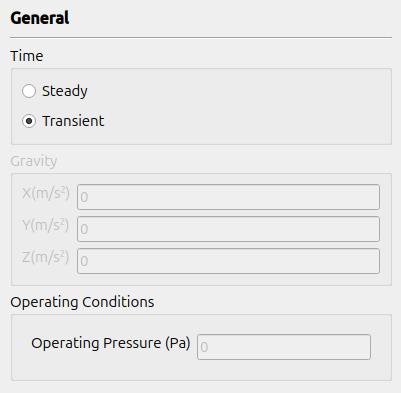This screenshot has height=393, width=401.
Task: Click the Y(m/s²) gravity label
Action: [46, 225]
